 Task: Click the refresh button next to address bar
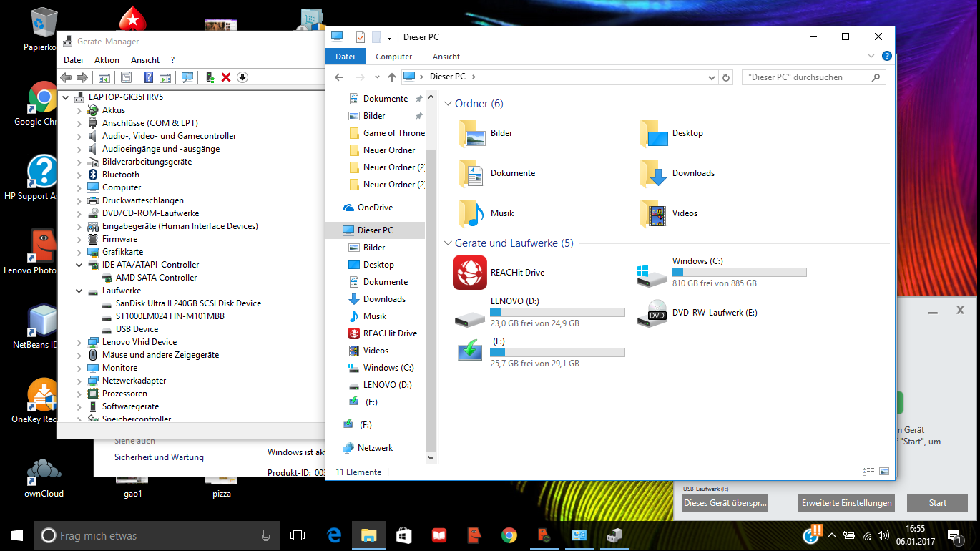click(x=726, y=77)
